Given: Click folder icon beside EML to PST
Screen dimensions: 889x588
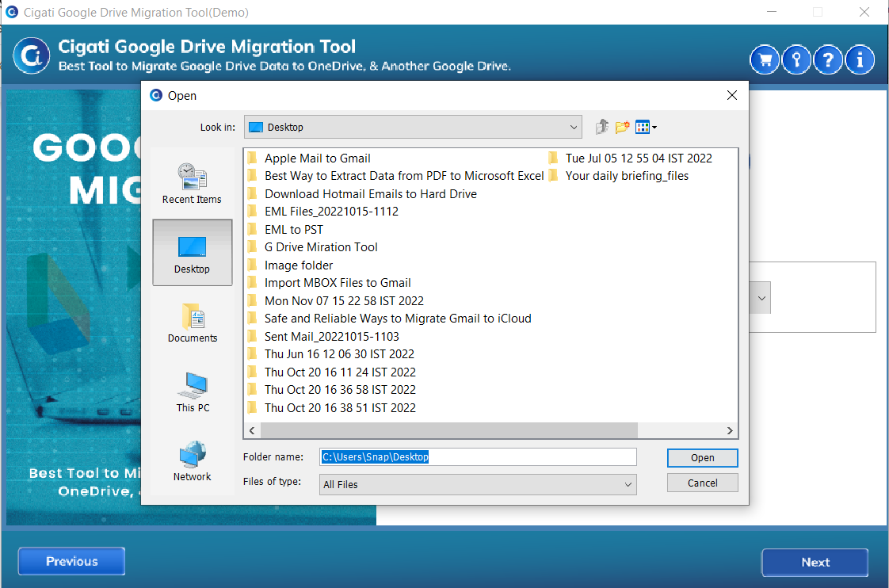Looking at the screenshot, I should click(252, 230).
